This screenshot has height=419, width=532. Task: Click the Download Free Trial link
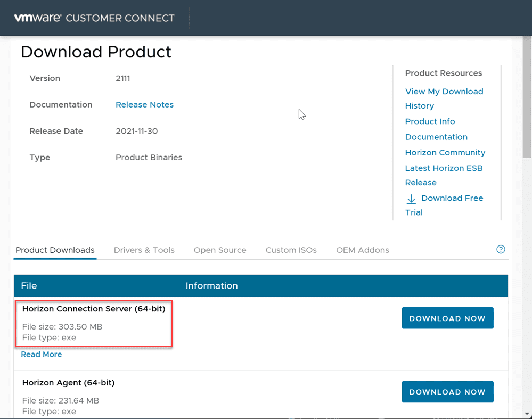[x=452, y=198]
